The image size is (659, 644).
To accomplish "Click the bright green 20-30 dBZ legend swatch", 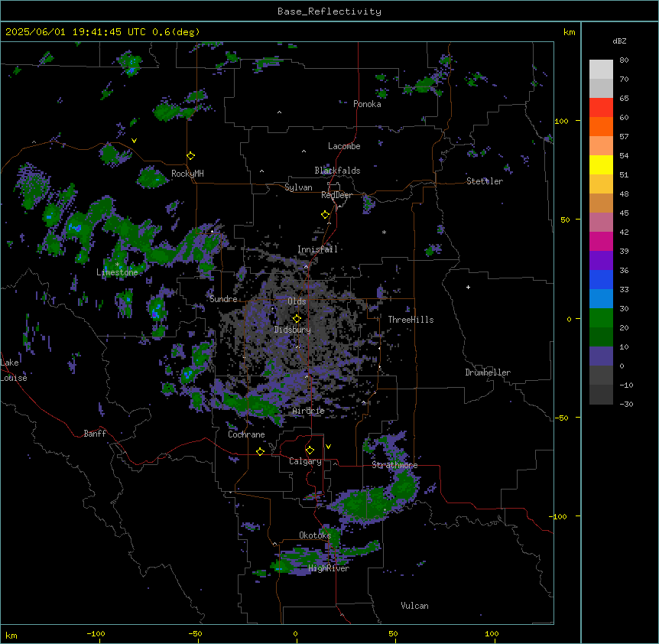I will [601, 318].
